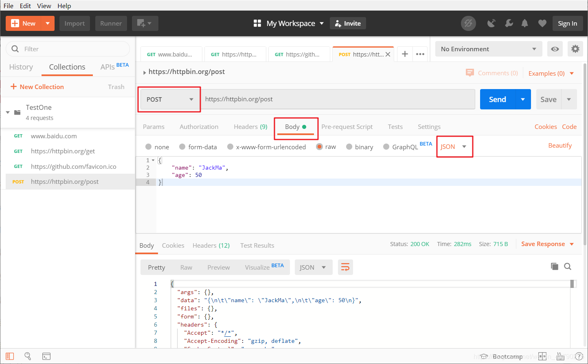Image resolution: width=588 pixels, height=364 pixels.
Task: Open the POST method dropdown
Action: click(170, 99)
